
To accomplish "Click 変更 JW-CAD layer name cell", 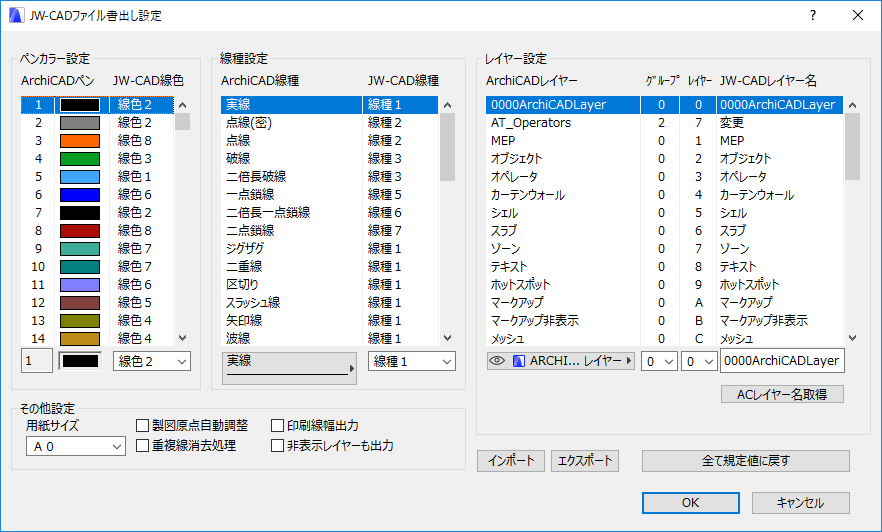I will coord(780,123).
